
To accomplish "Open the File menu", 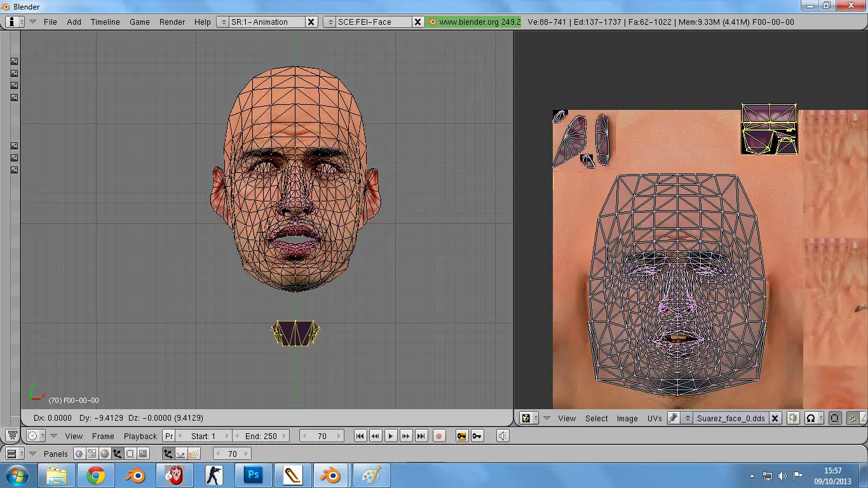I will (50, 22).
